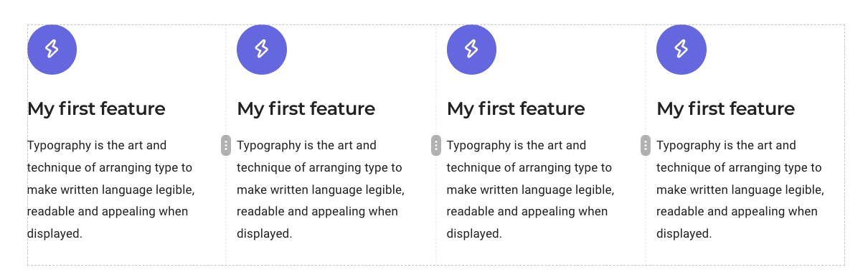Click "make written language legible," line in third column
The height and width of the screenshot is (280, 868).
pyautogui.click(x=531, y=190)
